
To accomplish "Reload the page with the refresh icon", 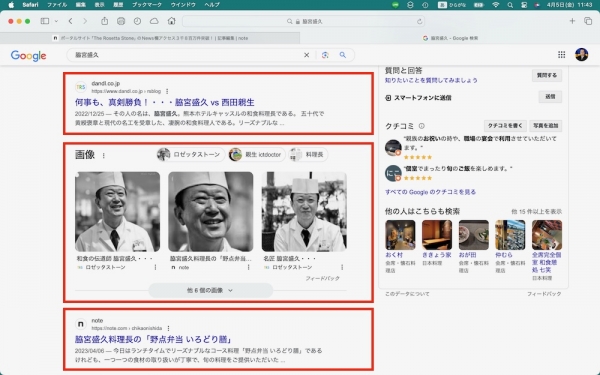I will pos(420,21).
